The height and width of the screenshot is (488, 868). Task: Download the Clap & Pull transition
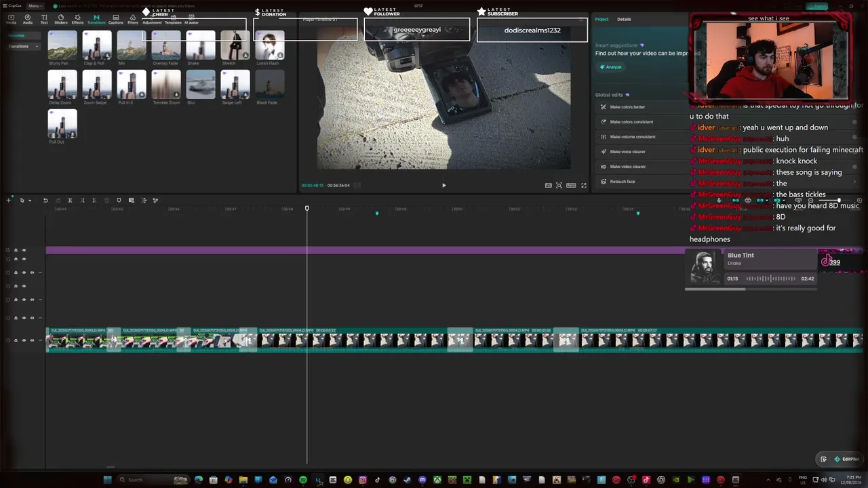pyautogui.click(x=107, y=56)
